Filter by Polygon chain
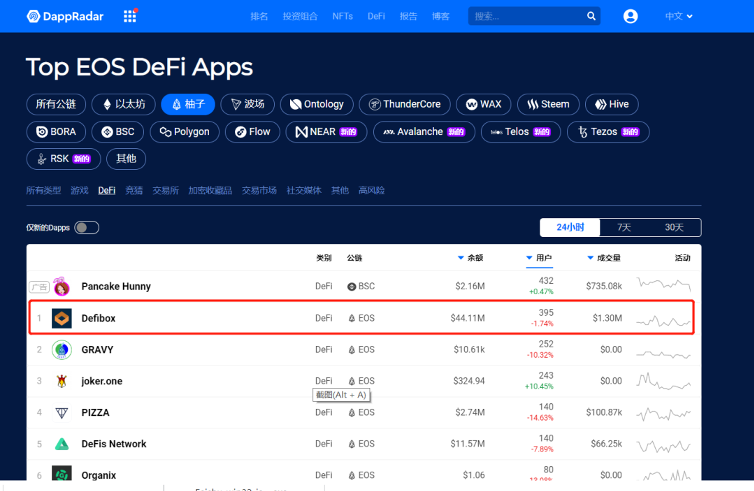The height and width of the screenshot is (491, 754). pos(185,132)
